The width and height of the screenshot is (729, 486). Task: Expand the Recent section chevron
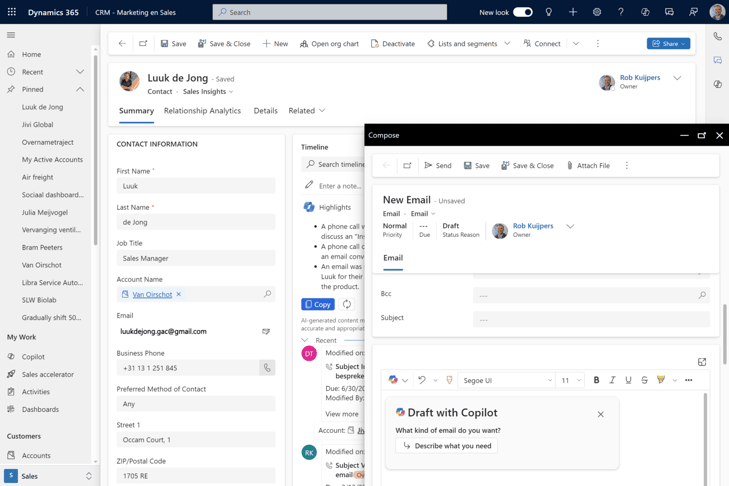point(80,72)
